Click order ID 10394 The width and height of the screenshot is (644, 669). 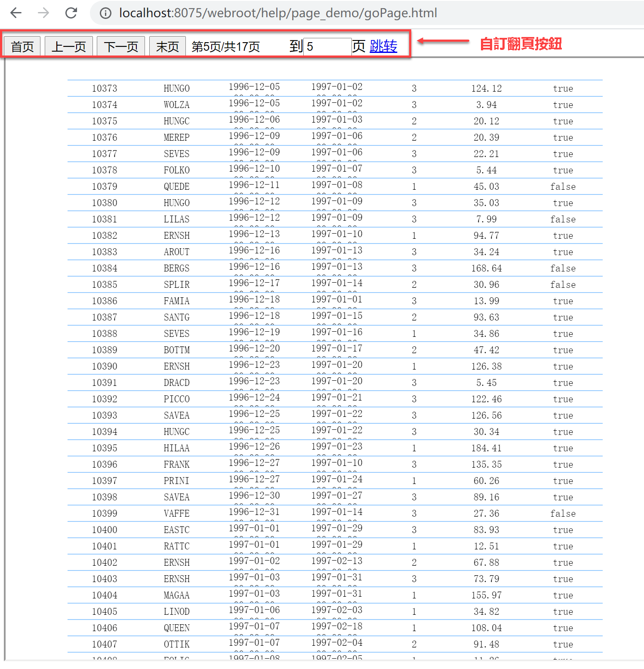(105, 432)
